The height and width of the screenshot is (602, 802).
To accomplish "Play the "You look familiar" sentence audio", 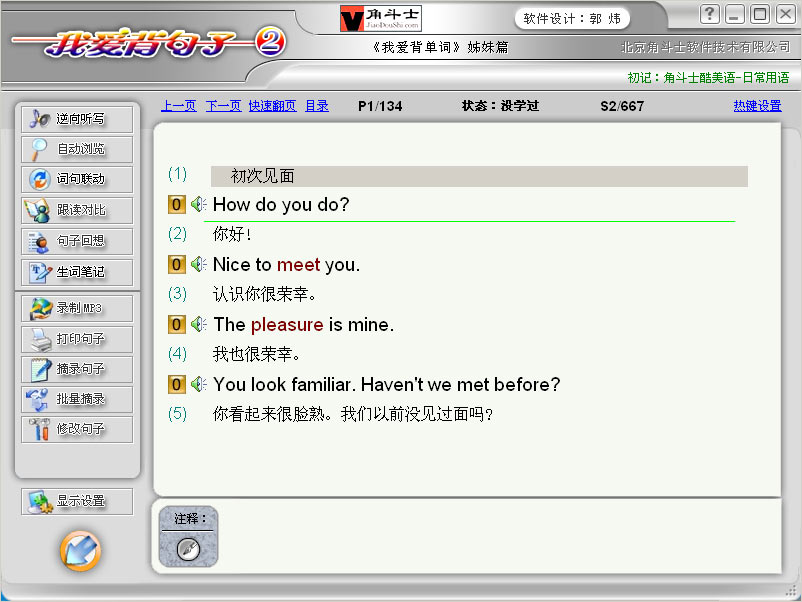I will (x=198, y=384).
